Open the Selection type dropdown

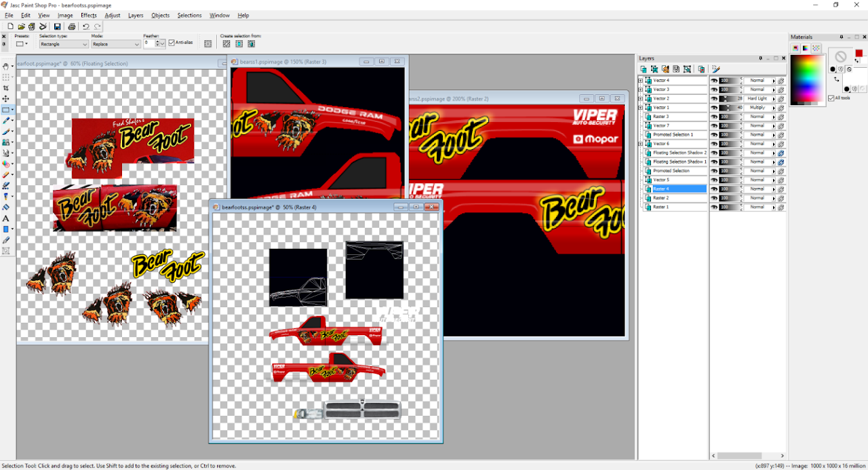click(64, 44)
